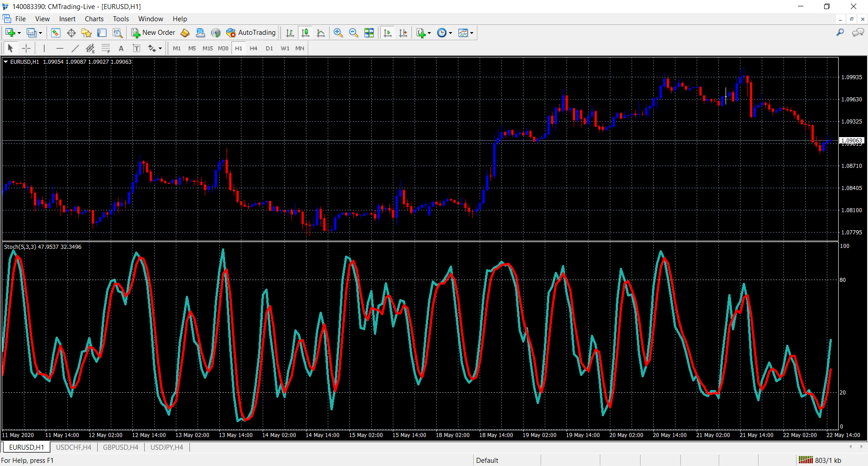Expand the New Chart dropdown arrow

[x=19, y=33]
